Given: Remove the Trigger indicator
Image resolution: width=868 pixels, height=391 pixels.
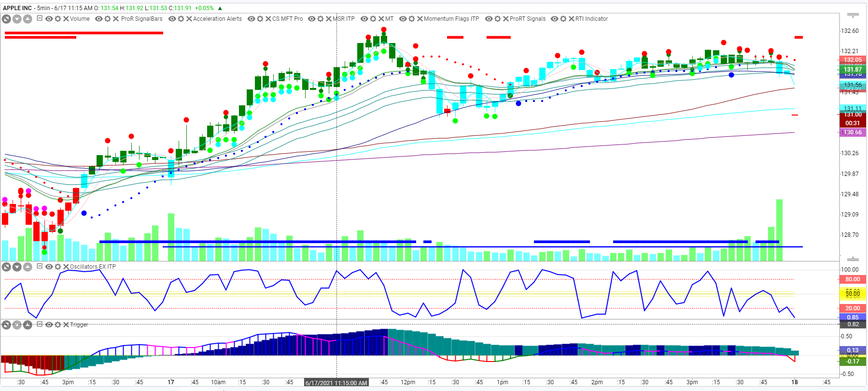Looking at the screenshot, I should pos(66,325).
